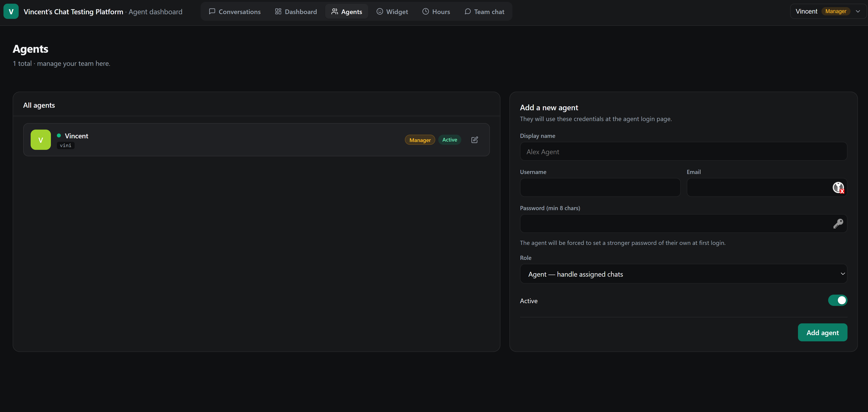Open the Widget tab
The image size is (868, 412).
pos(392,12)
